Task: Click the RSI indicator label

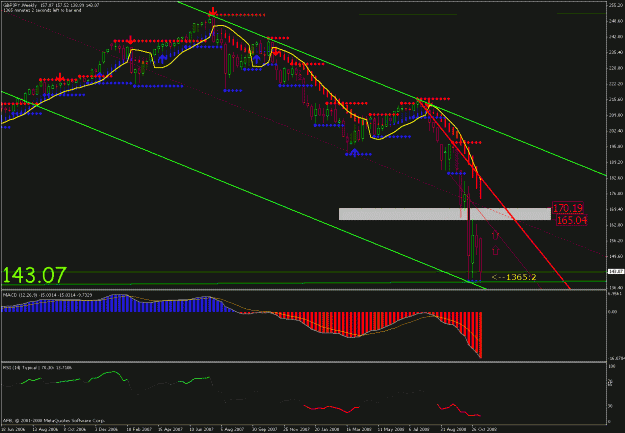Action: (x=37, y=368)
